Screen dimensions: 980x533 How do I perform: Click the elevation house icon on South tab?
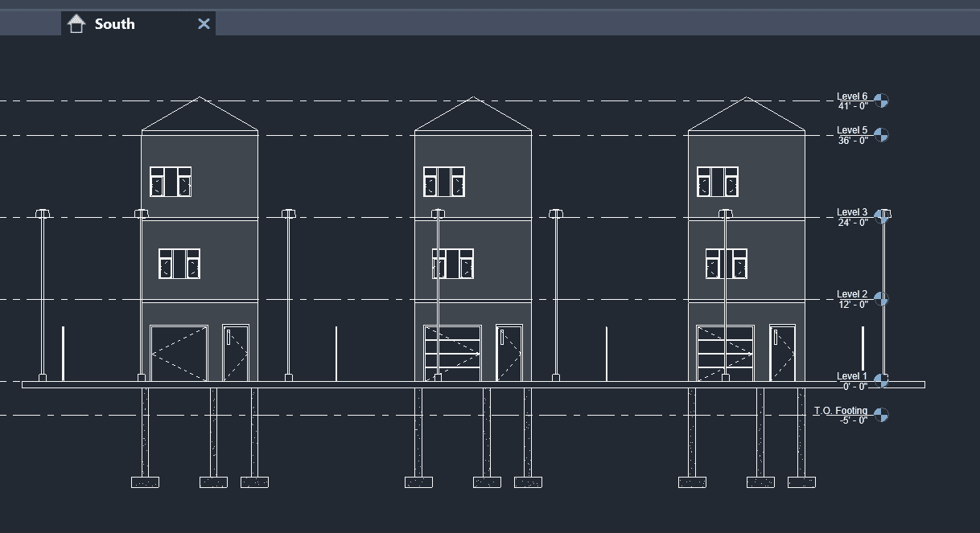[x=76, y=24]
